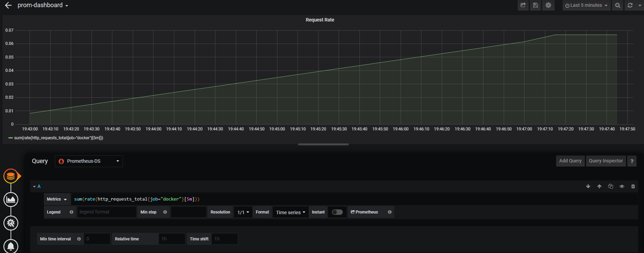Viewport: 644px width, 253px height.
Task: Click the green legend color swatch
Action: (x=11, y=138)
